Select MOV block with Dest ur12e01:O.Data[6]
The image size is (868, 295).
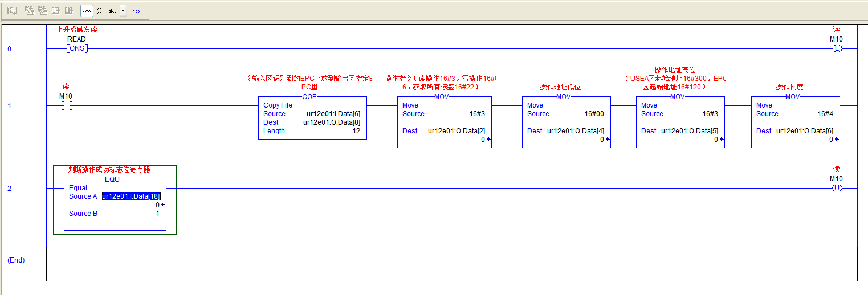click(x=795, y=122)
